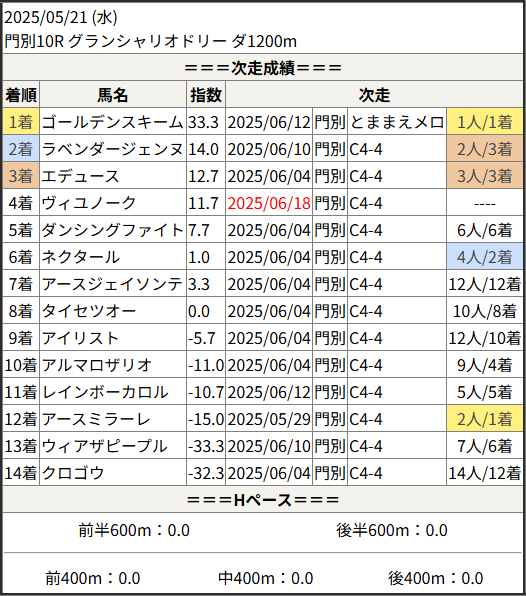Open horse エデュース row name

[81, 176]
